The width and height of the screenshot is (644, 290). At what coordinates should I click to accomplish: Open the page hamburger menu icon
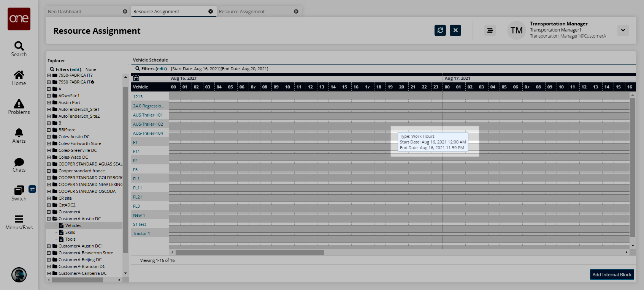coord(490,30)
